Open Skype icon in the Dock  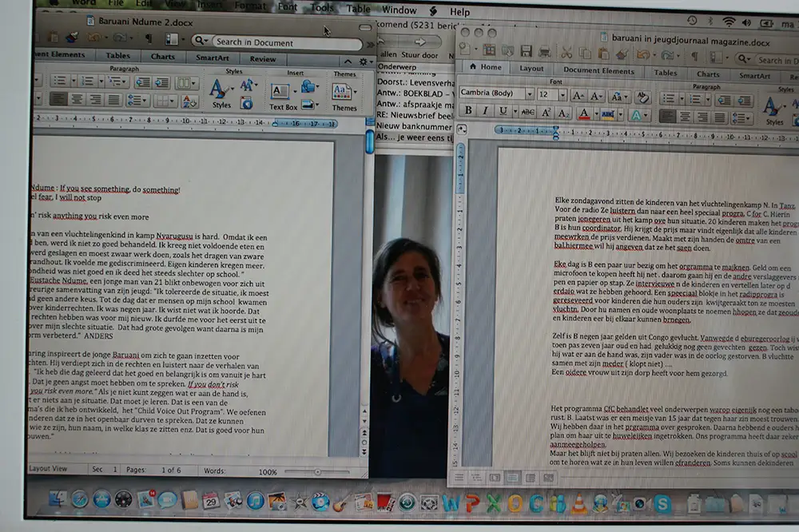click(x=662, y=505)
